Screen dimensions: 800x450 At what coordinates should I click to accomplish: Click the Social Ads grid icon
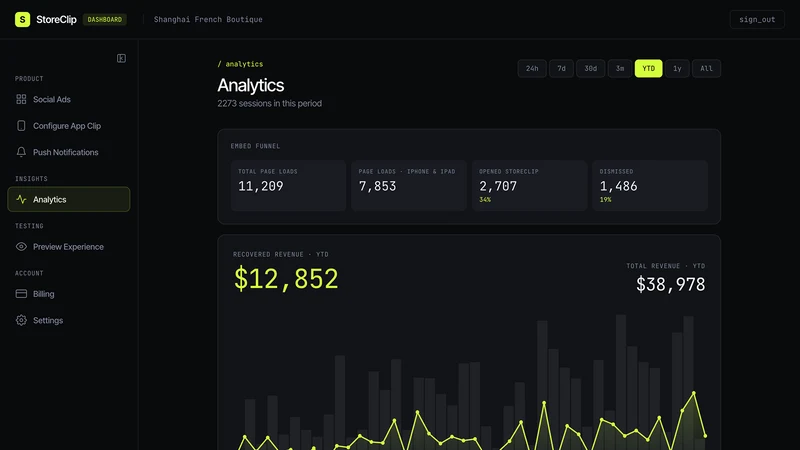(x=21, y=99)
